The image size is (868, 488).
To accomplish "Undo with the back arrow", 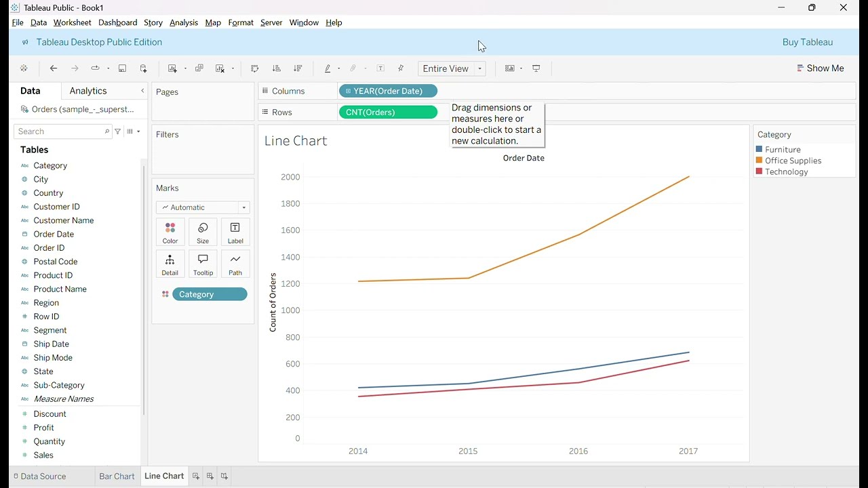I will tap(54, 68).
